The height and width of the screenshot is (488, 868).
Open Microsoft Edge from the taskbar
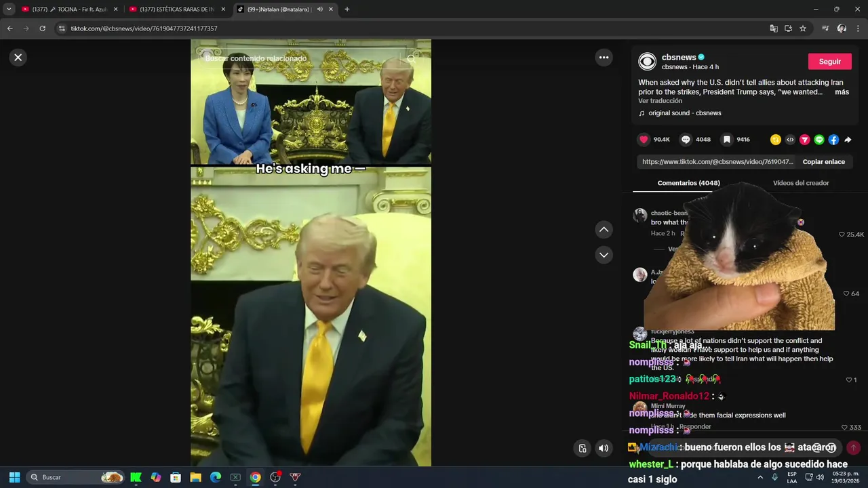[x=216, y=477]
